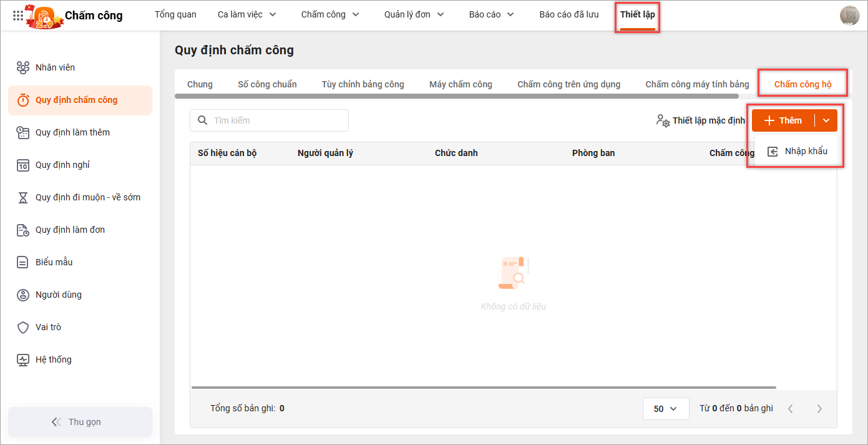This screenshot has width=868, height=445.
Task: Select the Thiết lập menu item
Action: pos(638,14)
